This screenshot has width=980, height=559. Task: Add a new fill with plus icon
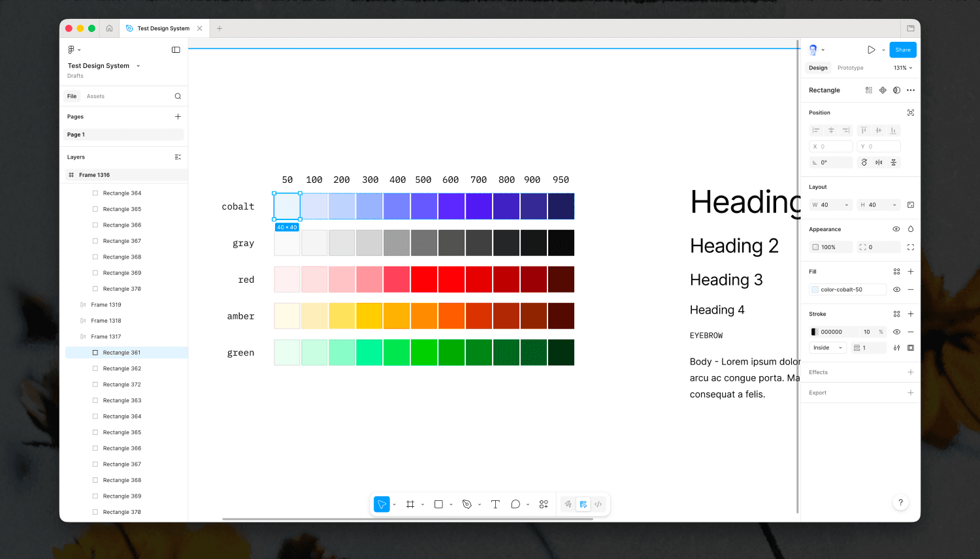[911, 272]
